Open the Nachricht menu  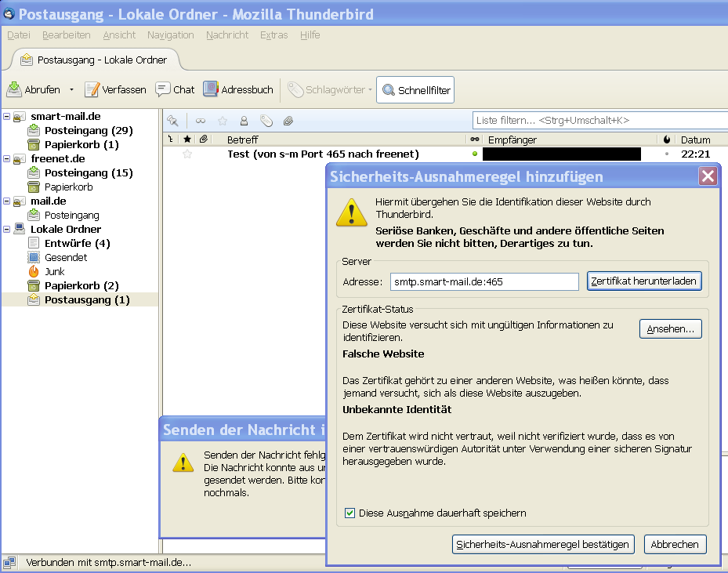point(227,34)
